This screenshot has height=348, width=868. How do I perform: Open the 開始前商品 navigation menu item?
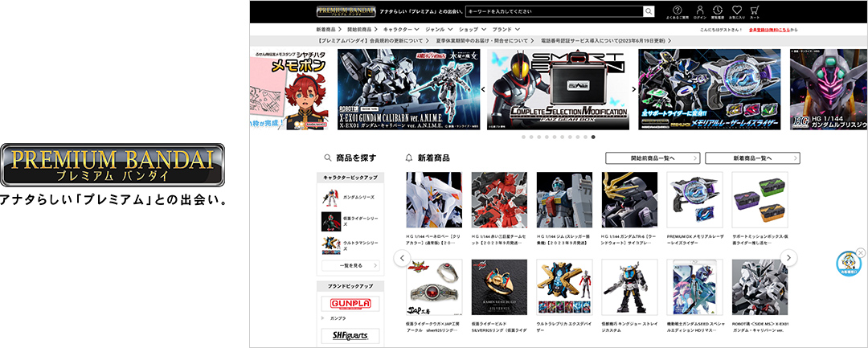pyautogui.click(x=362, y=29)
